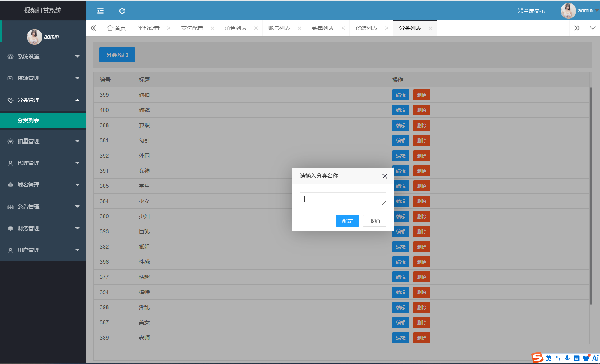Click 编辑 for row 388 兼职
The width and height of the screenshot is (600, 364).
[401, 125]
